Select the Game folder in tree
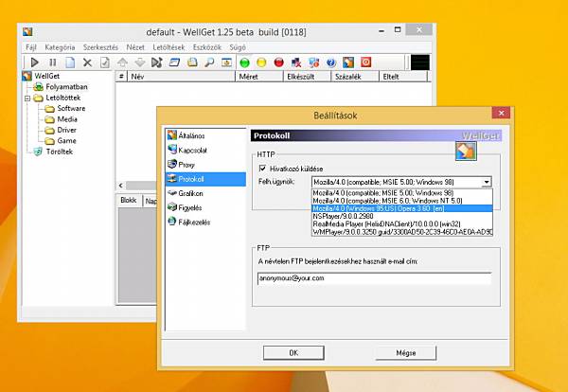Screen dimensions: 568x392 click(x=66, y=140)
